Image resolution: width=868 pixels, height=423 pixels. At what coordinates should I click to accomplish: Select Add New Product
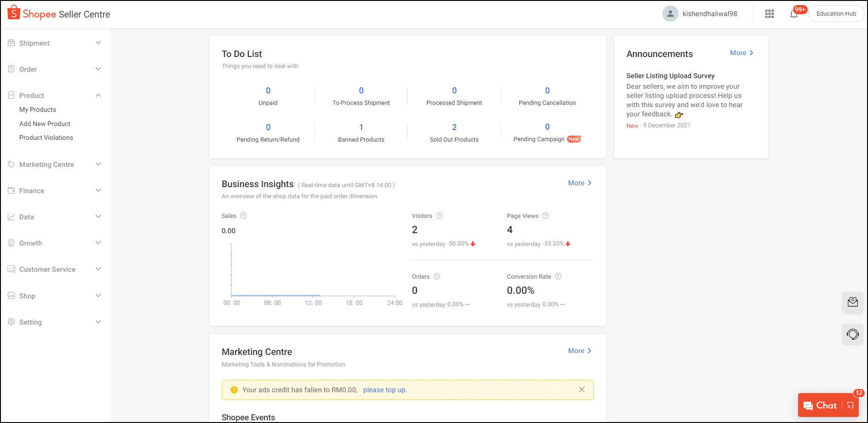(45, 123)
